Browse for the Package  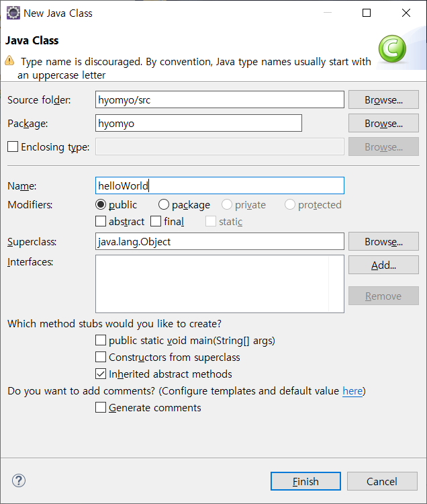tap(383, 123)
